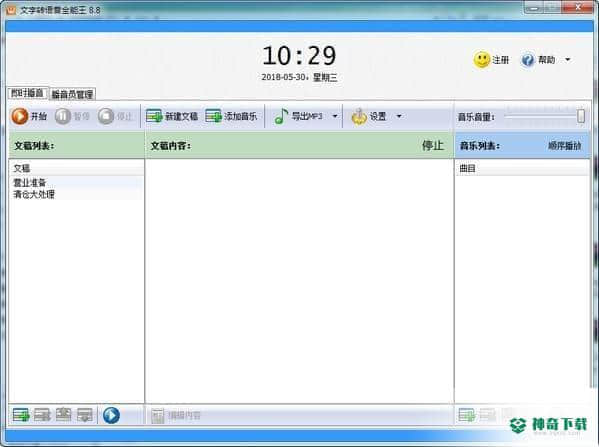Click the move-down icon below script list

(84, 415)
